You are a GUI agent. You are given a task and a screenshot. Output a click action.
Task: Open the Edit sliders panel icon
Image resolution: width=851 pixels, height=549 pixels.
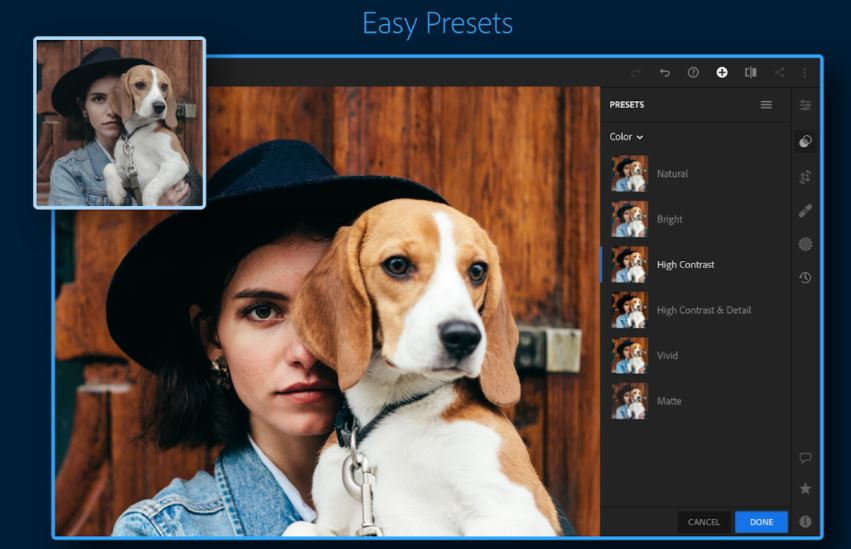click(x=805, y=105)
